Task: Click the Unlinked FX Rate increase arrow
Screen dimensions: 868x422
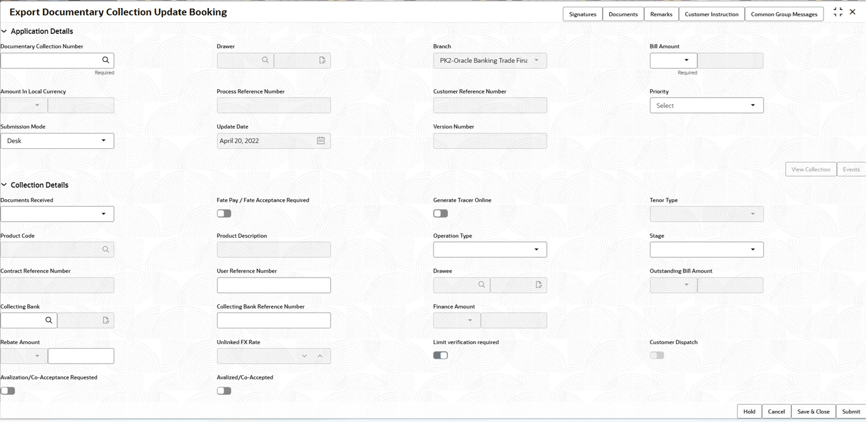Action: pos(320,356)
